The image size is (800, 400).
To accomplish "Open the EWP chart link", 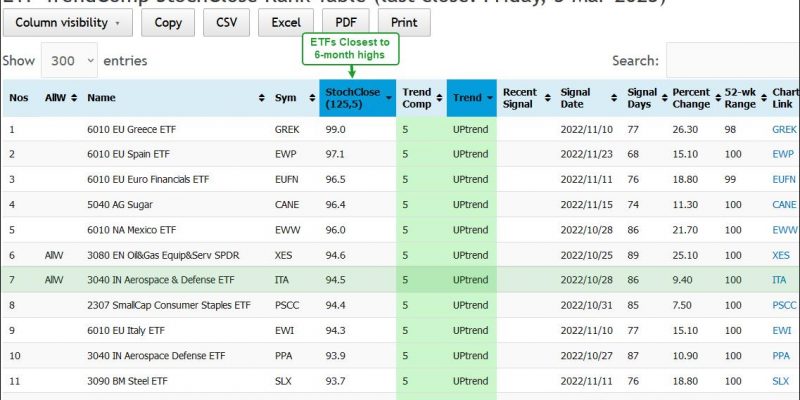I will coord(783,154).
